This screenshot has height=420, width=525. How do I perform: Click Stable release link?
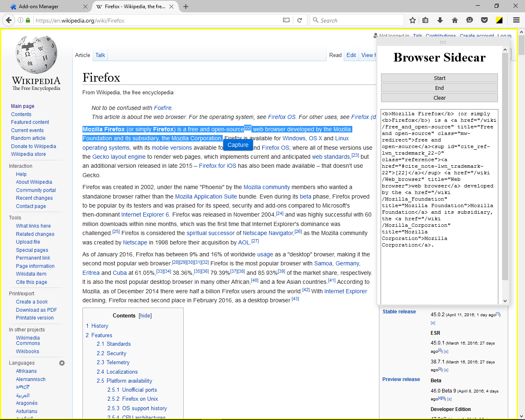point(399,312)
